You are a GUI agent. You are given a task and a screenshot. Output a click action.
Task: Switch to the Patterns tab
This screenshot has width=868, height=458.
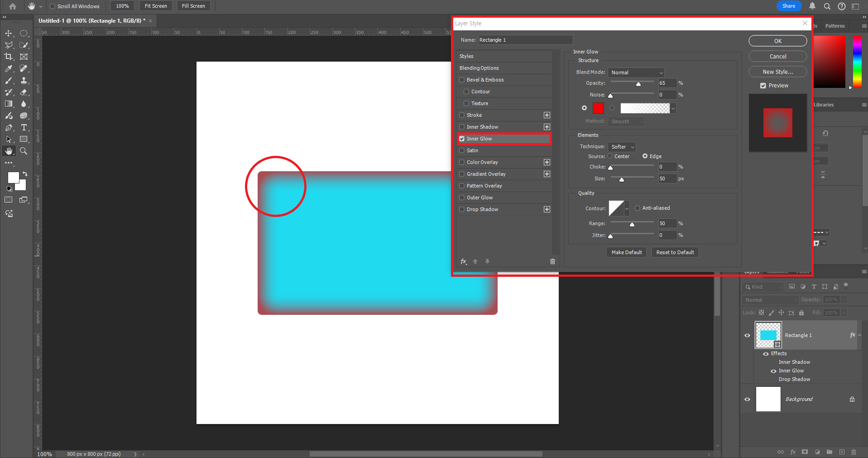pos(835,26)
